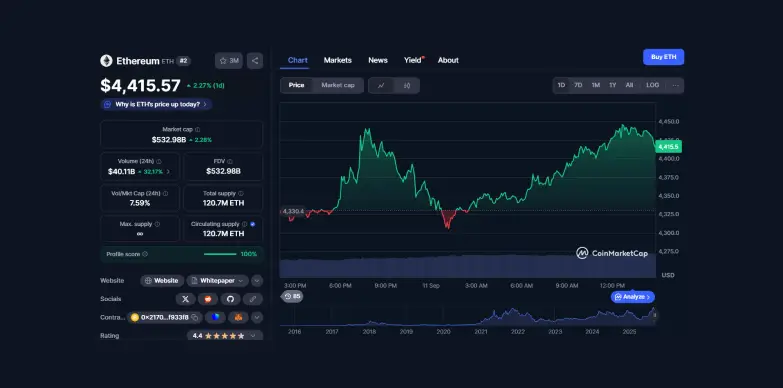Select the candlestick chart style icon
The image size is (783, 388).
pos(406,85)
